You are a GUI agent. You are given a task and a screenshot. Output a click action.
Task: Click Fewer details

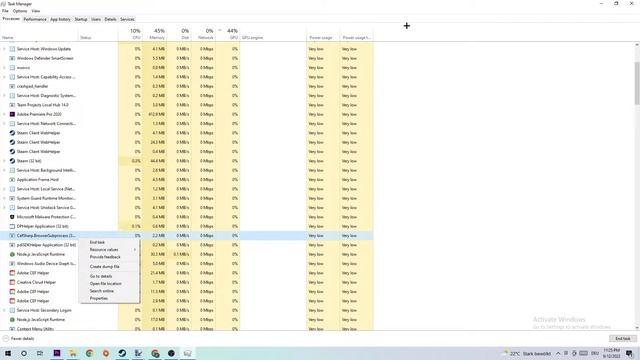(x=19, y=339)
